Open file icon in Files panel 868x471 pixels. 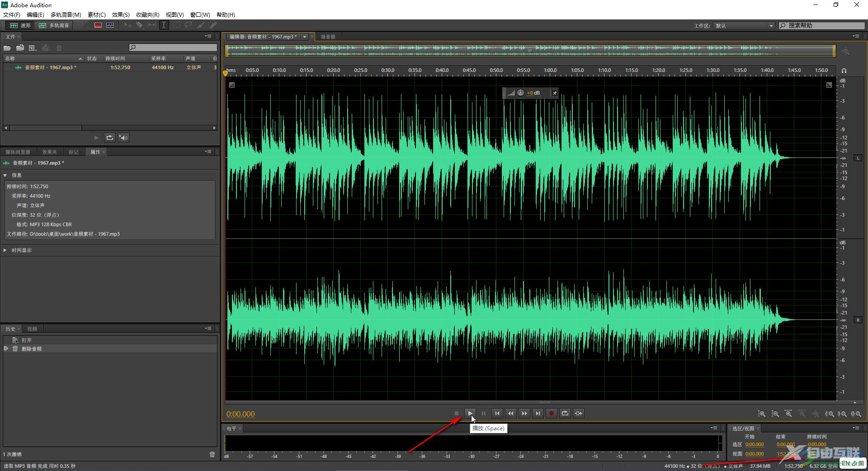[7, 48]
